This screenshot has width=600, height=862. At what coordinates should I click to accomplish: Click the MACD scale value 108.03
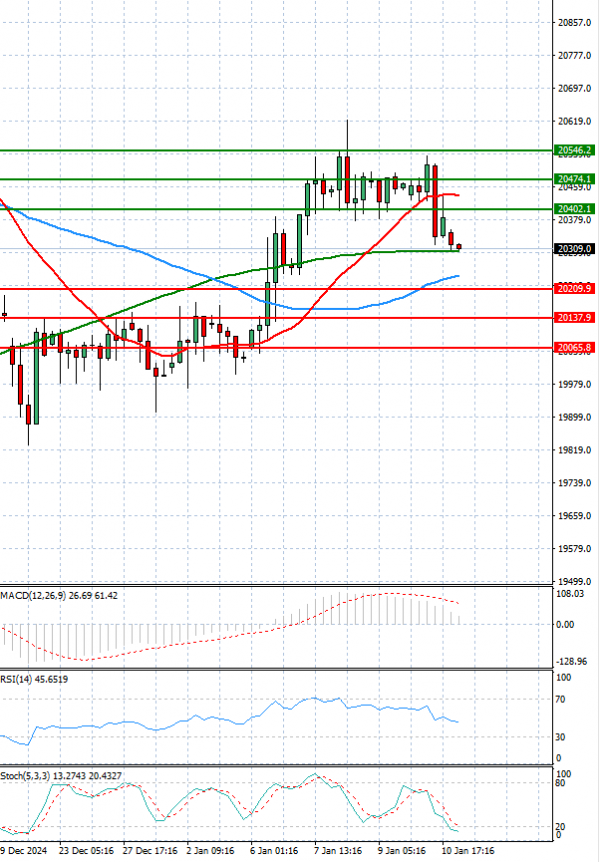(x=570, y=594)
